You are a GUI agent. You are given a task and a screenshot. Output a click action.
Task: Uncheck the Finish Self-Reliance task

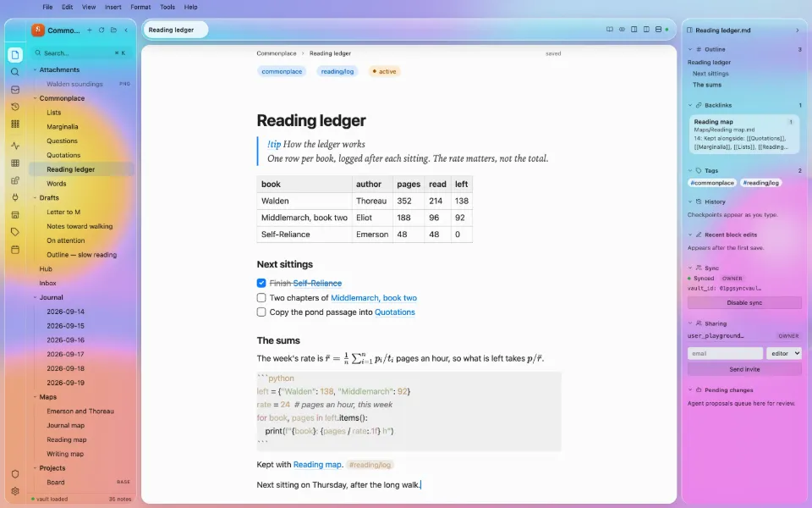[x=261, y=283]
